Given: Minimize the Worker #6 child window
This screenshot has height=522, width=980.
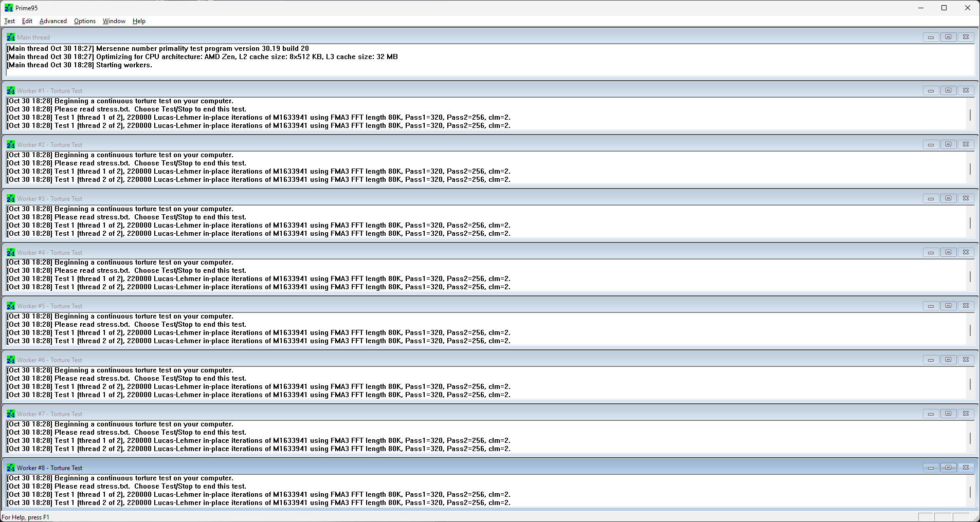Looking at the screenshot, I should (931, 360).
